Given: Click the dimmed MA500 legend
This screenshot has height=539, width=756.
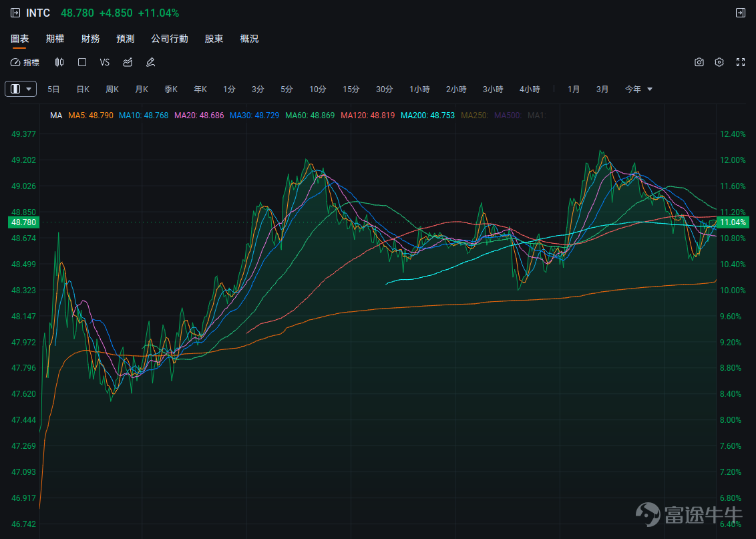Looking at the screenshot, I should [x=508, y=116].
